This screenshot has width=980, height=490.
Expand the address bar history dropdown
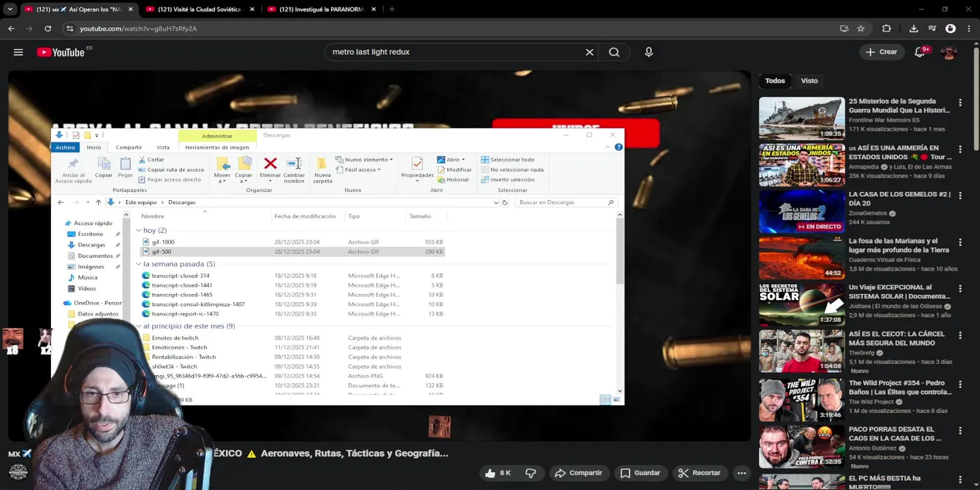(x=495, y=202)
